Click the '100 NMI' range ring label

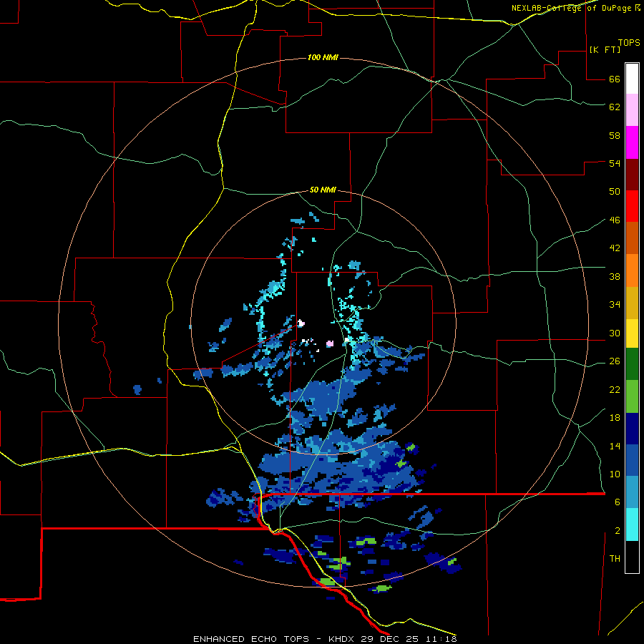323,57
